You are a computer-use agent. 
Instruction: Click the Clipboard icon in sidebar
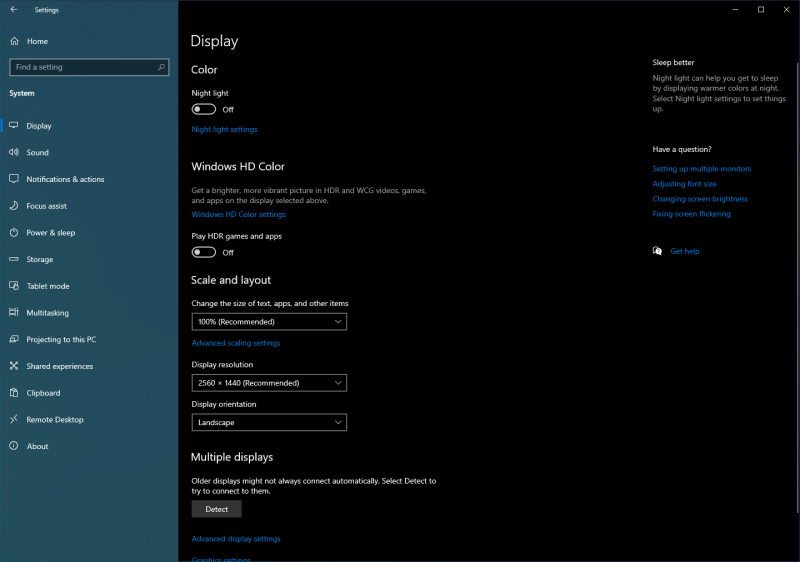[x=14, y=393]
